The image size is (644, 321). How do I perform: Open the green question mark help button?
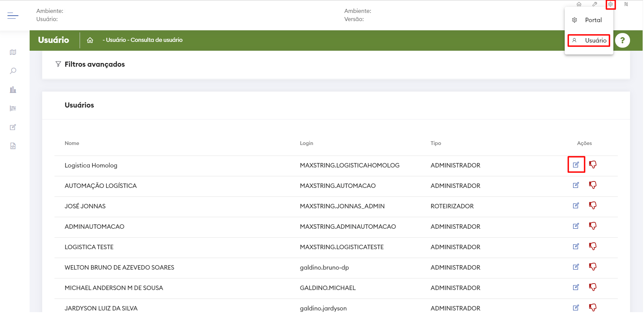point(622,41)
